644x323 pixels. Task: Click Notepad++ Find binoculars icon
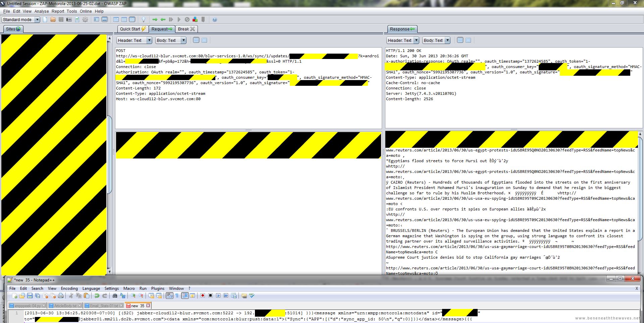click(115, 296)
